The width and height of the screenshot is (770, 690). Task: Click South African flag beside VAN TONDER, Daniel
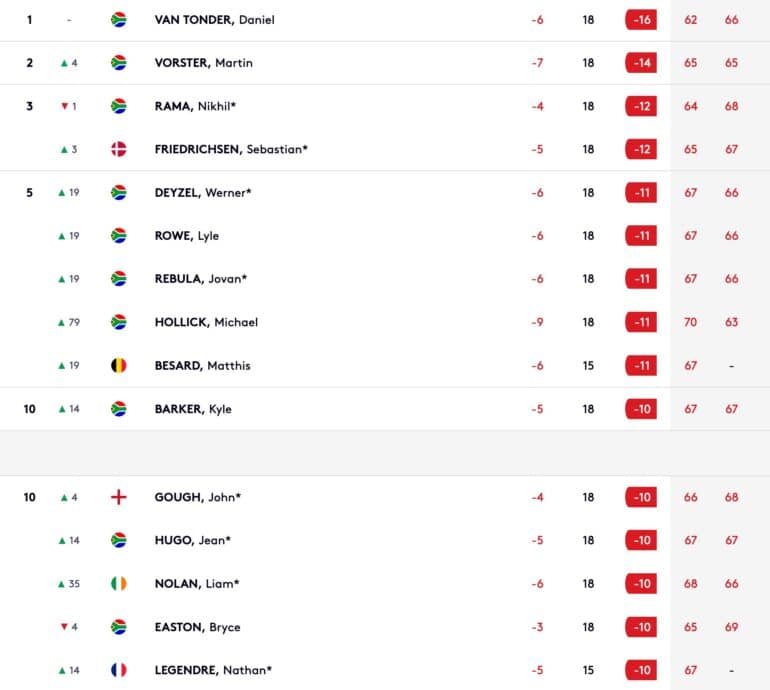tap(118, 20)
